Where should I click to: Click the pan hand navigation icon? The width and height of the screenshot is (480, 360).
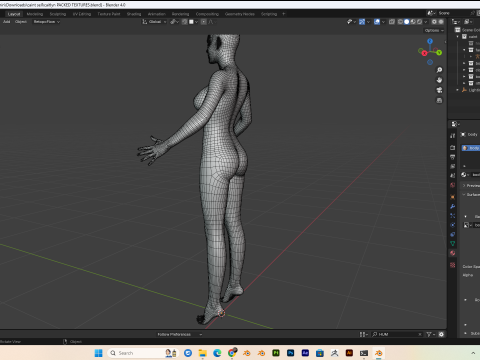click(439, 80)
